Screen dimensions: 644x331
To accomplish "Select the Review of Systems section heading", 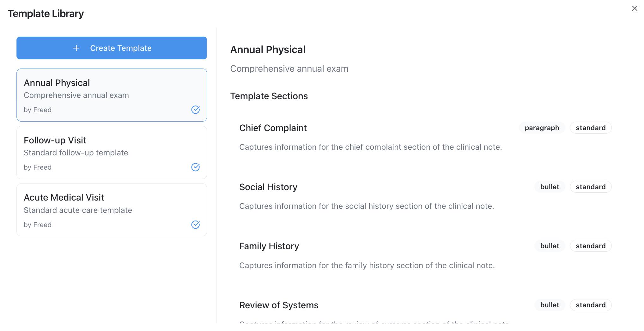I will coord(279,305).
